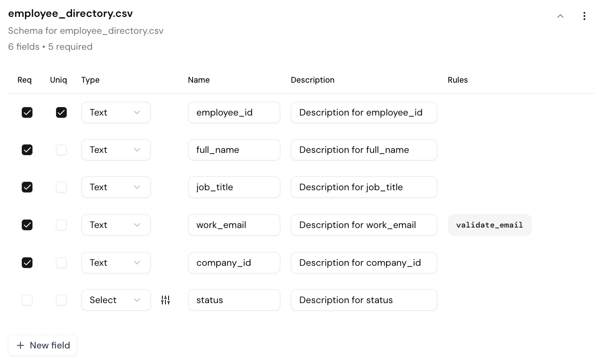Edit the full_name name field
600x364 pixels.
(234, 150)
